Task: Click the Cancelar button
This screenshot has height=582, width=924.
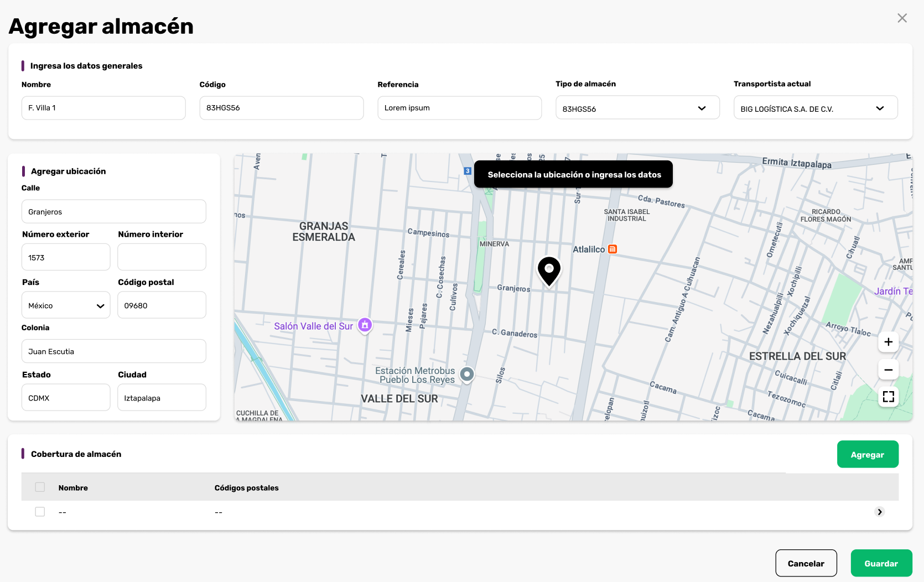Action: [806, 563]
